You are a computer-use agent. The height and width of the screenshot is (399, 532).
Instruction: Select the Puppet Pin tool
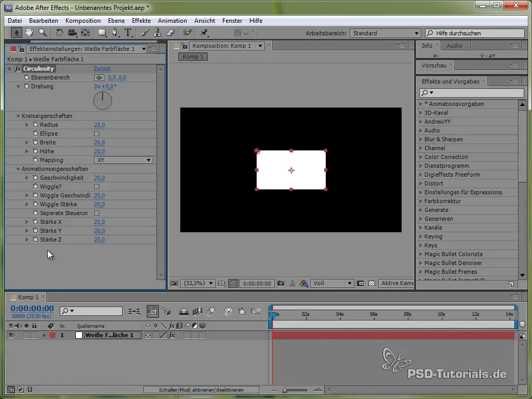click(204, 33)
